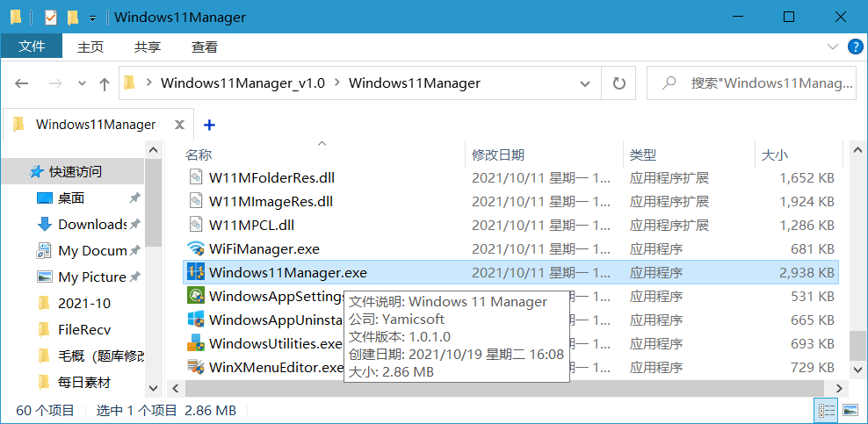Click the Desktop icon in sidebar
This screenshot has width=868, height=424.
tap(44, 198)
